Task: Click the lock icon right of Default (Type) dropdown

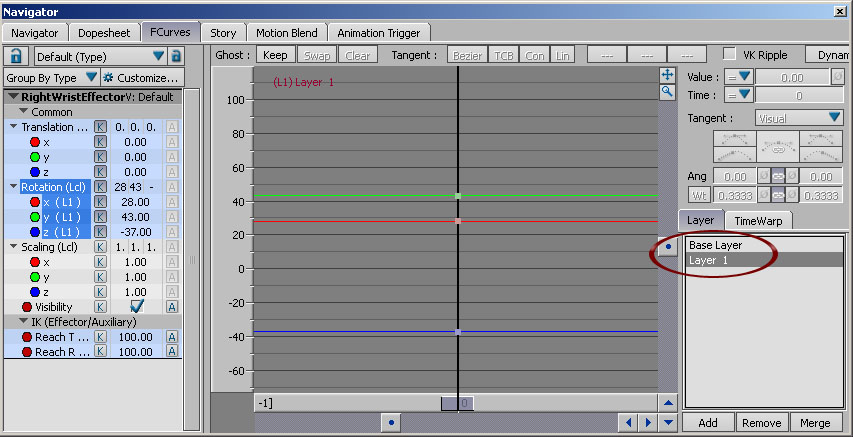Action: (176, 56)
